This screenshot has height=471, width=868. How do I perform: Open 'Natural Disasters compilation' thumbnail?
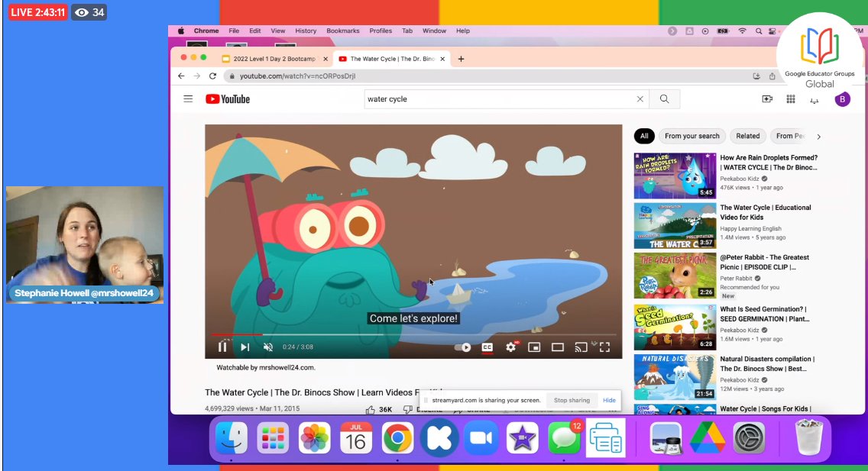675,377
